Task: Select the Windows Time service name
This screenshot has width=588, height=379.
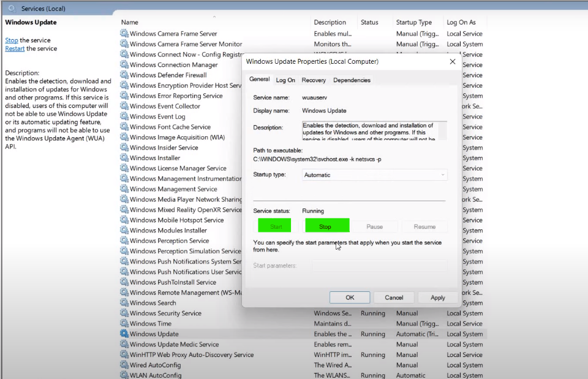Action: pos(151,323)
